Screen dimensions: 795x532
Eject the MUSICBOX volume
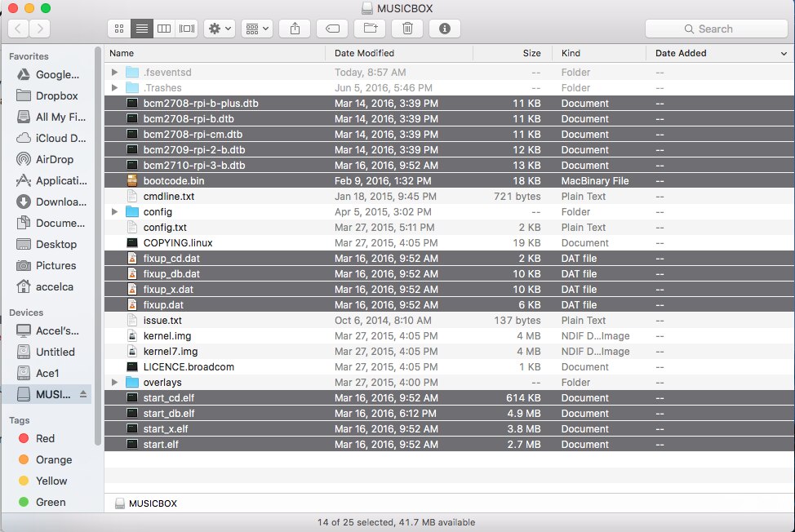82,395
